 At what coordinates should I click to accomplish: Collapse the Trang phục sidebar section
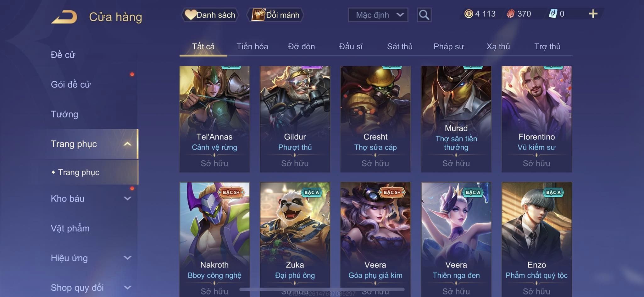127,144
